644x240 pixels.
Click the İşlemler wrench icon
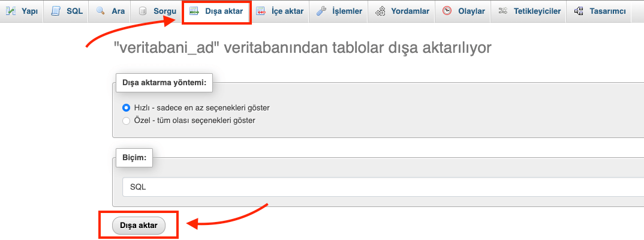(x=321, y=11)
